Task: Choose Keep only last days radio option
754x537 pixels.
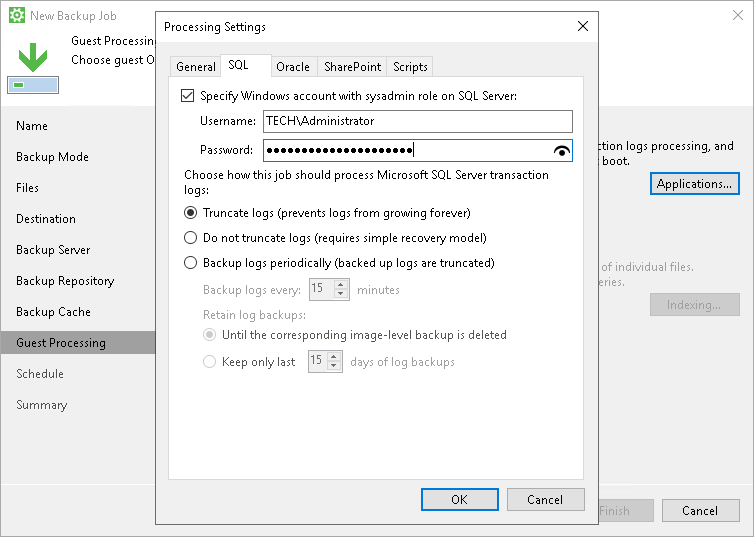Action: point(209,362)
